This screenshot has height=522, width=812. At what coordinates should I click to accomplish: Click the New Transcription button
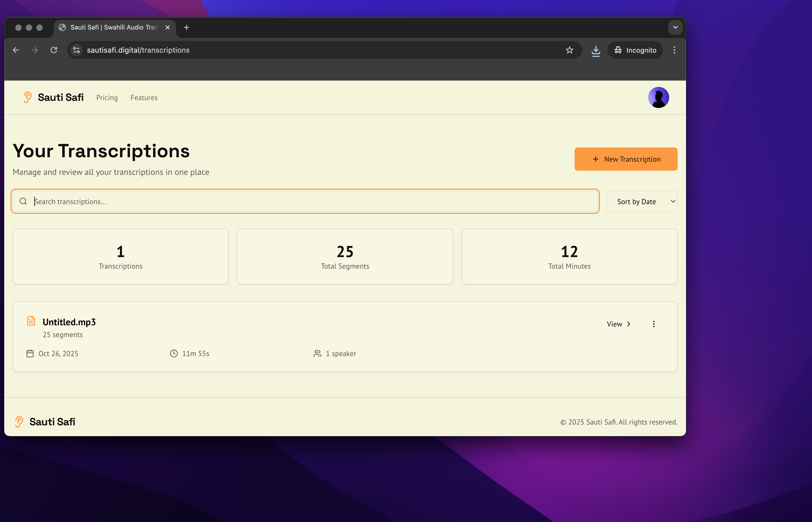625,159
